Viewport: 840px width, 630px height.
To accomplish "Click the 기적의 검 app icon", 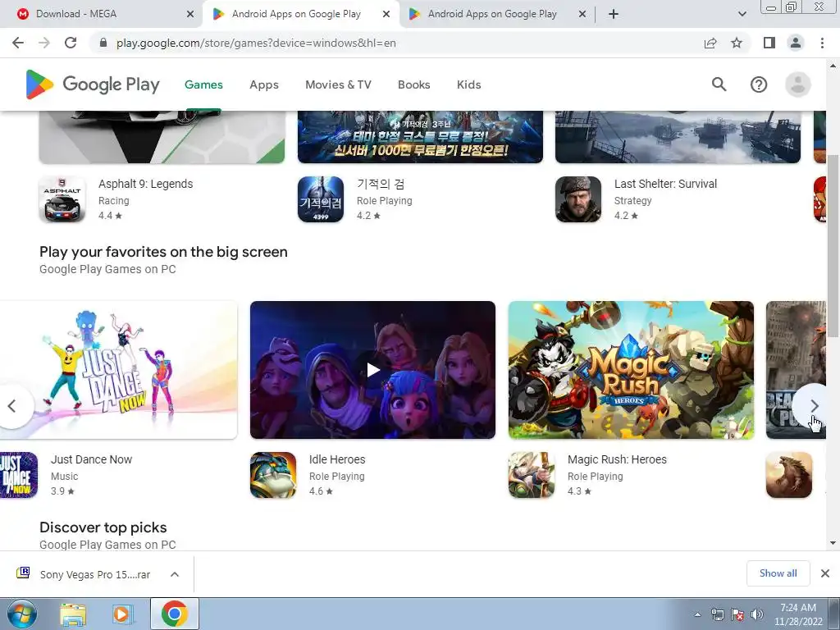I will (x=321, y=199).
